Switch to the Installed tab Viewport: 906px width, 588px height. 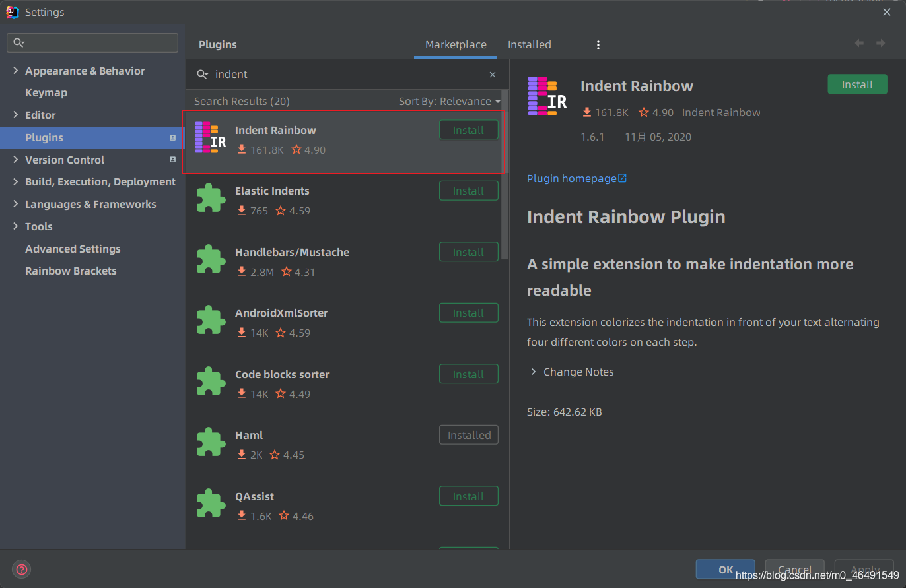[x=529, y=45]
